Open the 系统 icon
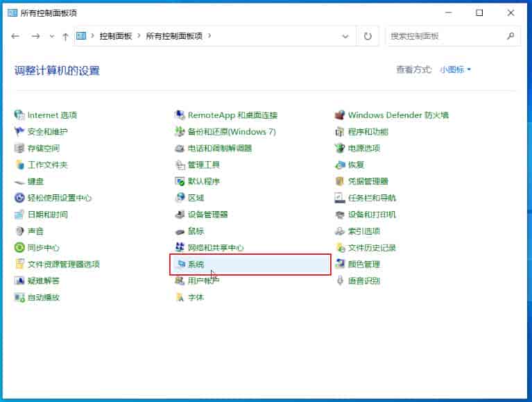 tap(182, 264)
